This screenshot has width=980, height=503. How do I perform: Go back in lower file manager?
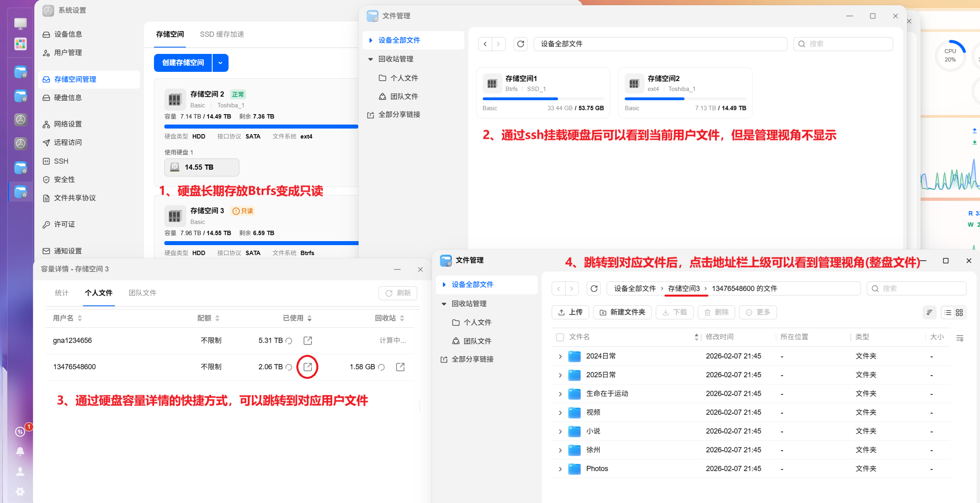point(558,289)
